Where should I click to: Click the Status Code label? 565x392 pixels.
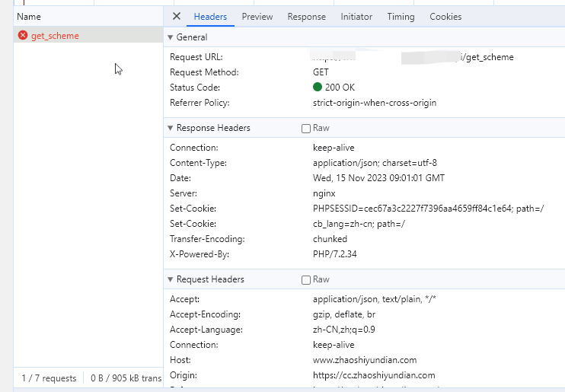coord(195,88)
